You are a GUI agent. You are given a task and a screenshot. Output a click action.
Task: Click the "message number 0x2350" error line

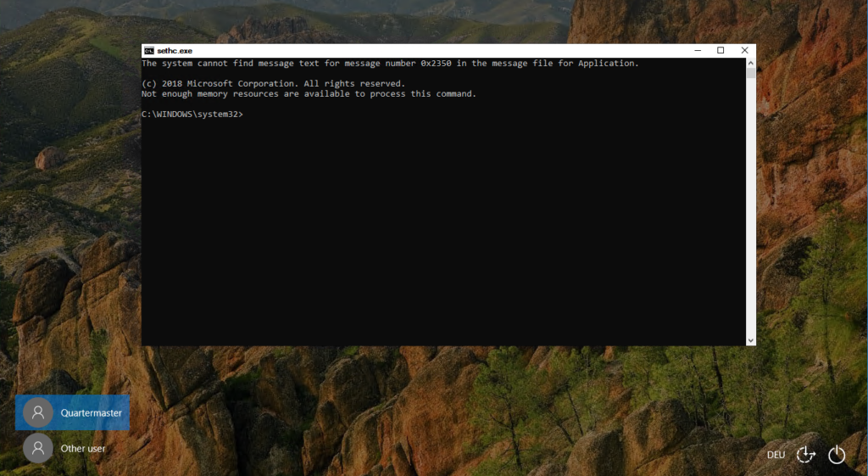pyautogui.click(x=390, y=63)
